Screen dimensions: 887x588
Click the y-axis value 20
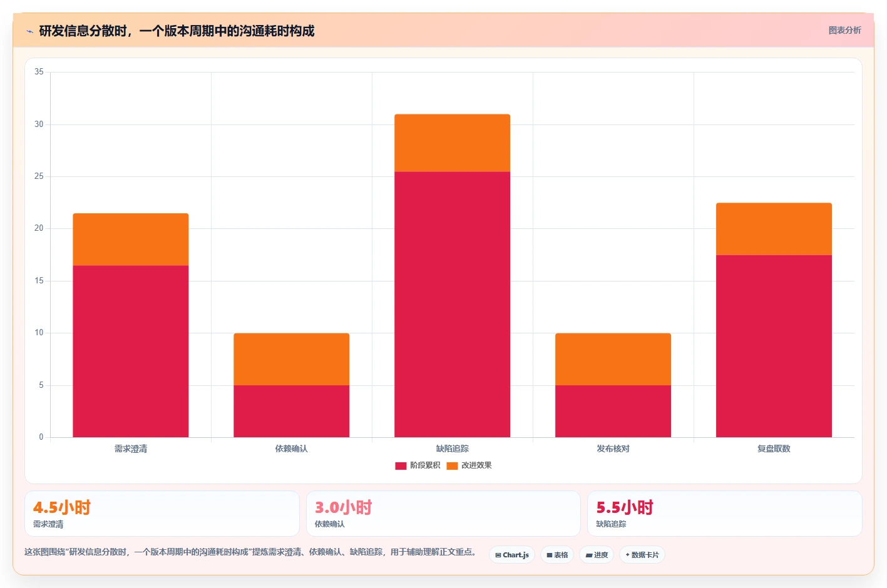click(39, 228)
